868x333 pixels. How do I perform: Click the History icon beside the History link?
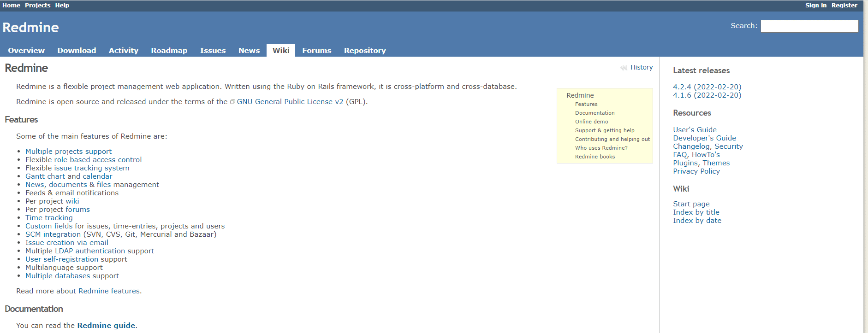point(624,68)
